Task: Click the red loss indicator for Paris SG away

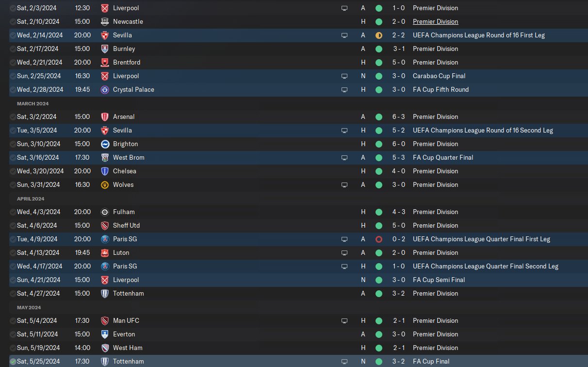Action: (x=379, y=239)
